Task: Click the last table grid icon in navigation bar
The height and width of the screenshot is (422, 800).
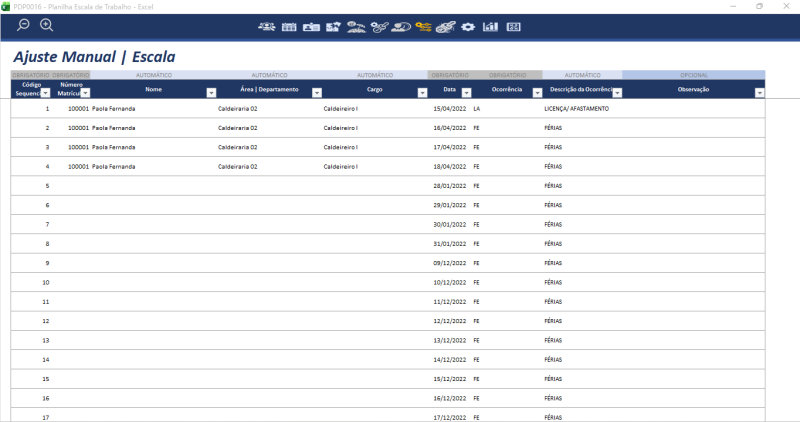Action: [x=513, y=26]
